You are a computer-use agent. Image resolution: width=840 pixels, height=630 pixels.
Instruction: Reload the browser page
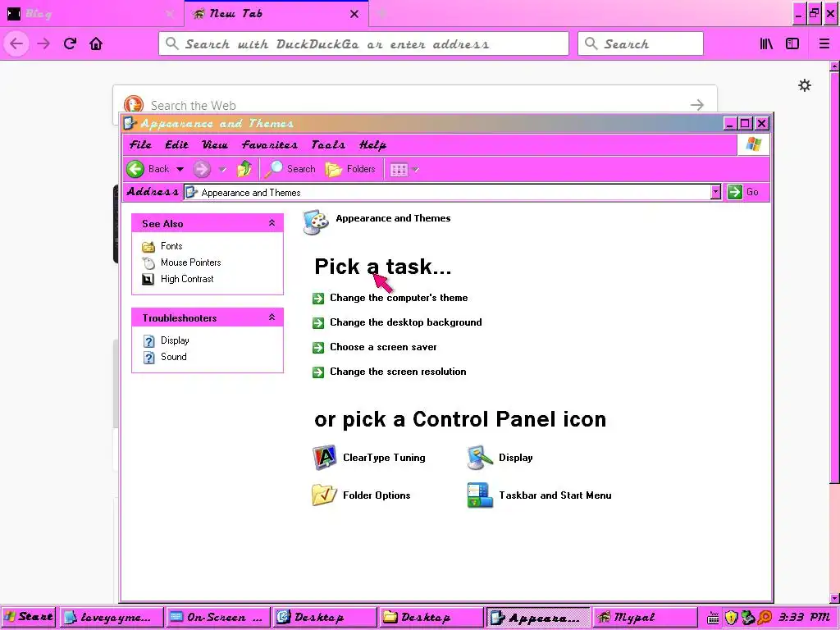(71, 43)
